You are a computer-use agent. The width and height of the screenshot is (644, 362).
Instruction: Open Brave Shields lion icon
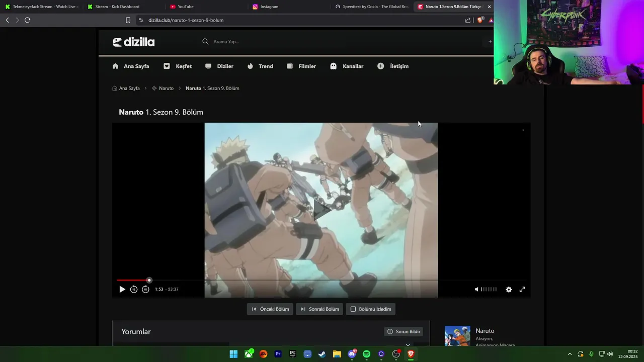pyautogui.click(x=480, y=20)
